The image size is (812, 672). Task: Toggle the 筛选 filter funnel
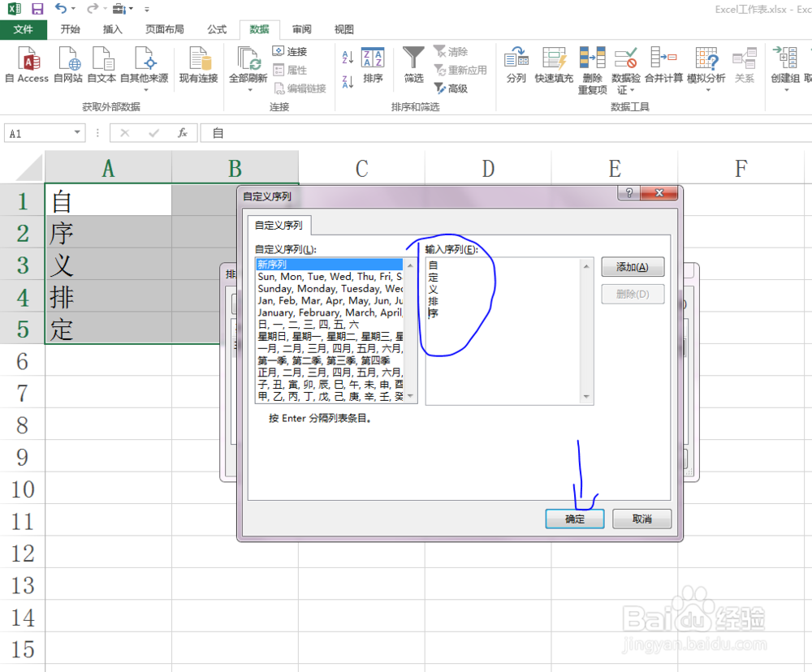[414, 65]
